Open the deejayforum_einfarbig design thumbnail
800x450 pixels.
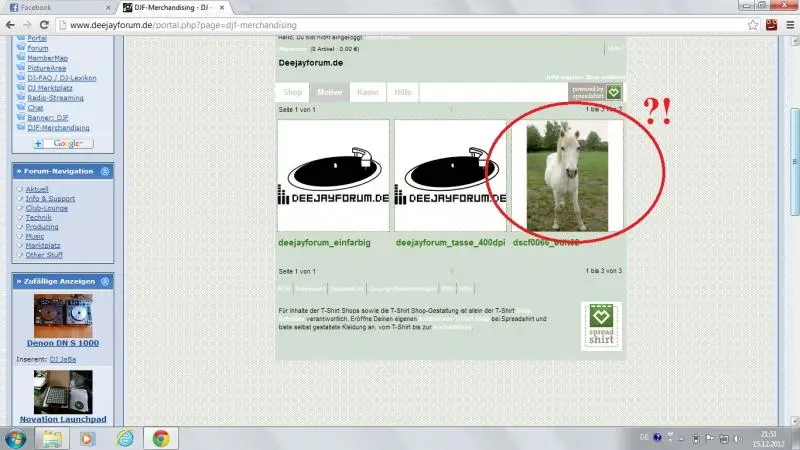[x=333, y=176]
